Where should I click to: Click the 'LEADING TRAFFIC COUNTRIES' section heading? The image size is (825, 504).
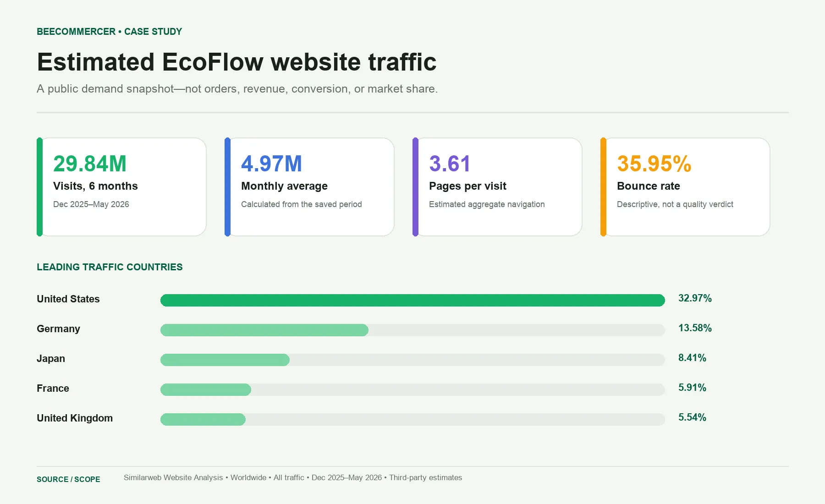point(110,267)
